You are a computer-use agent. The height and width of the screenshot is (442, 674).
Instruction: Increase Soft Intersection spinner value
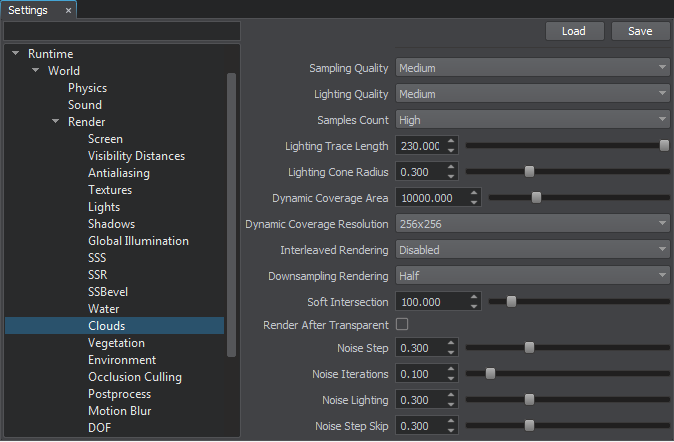tap(473, 297)
